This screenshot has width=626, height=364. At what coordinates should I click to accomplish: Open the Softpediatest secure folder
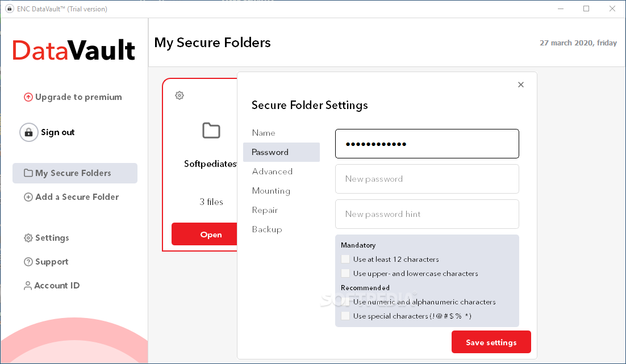[205, 235]
